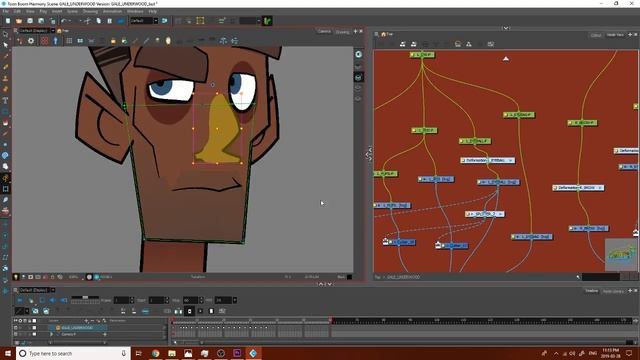Select the Brush tool in left toolbar
The image size is (640, 360).
(x=5, y=56)
